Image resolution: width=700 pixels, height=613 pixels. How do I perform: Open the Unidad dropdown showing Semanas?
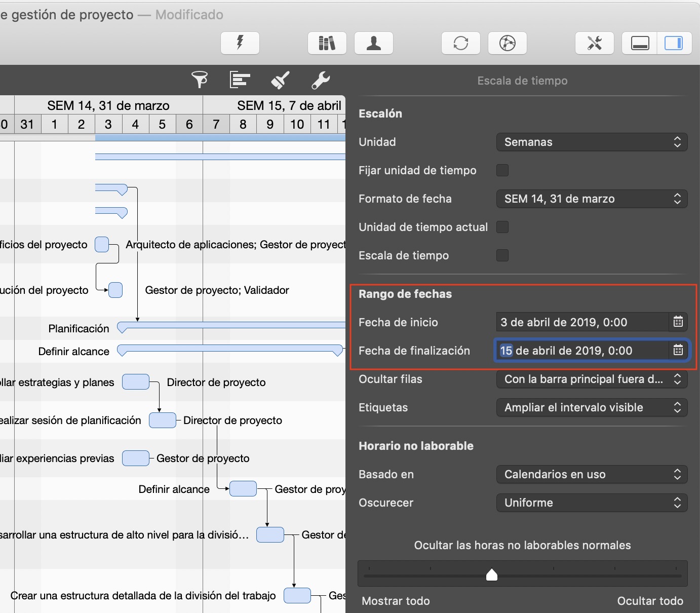591,142
